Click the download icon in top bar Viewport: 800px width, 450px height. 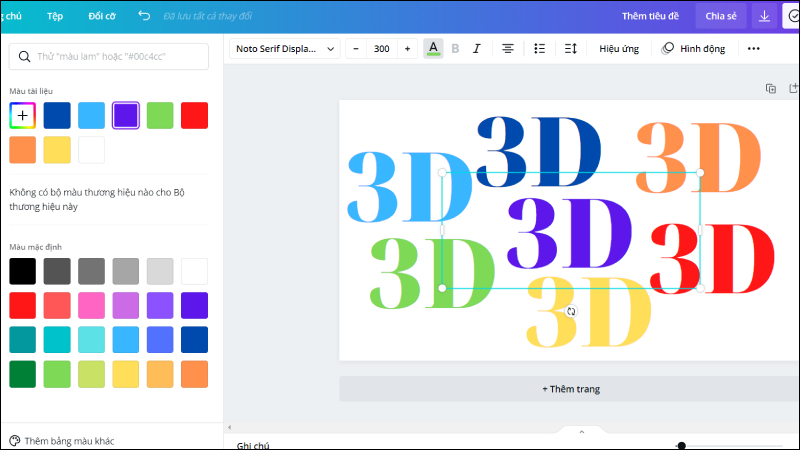tap(764, 16)
